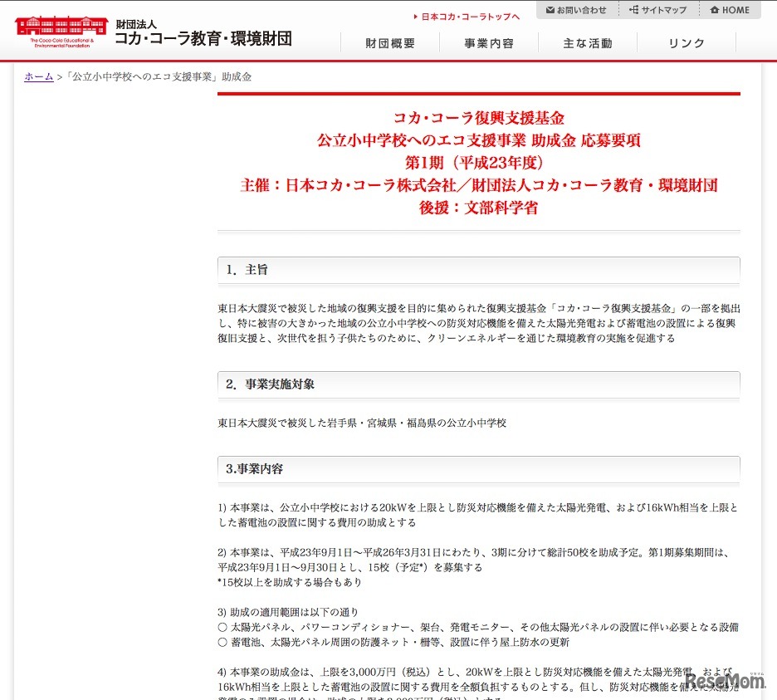This screenshot has width=777, height=700.
Task: Click the ReseMom logo at bottom right
Action: [728, 681]
